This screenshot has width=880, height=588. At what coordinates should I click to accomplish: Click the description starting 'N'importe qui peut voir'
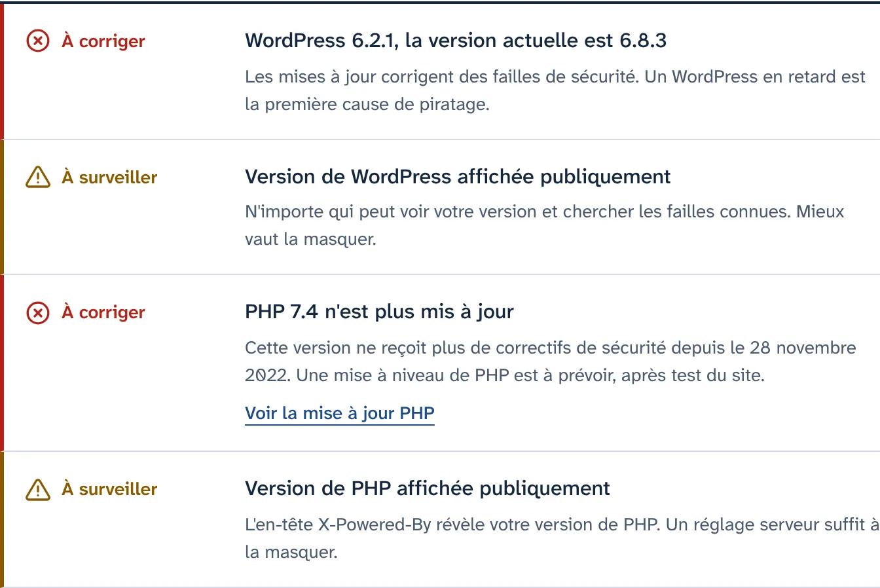pos(545,225)
